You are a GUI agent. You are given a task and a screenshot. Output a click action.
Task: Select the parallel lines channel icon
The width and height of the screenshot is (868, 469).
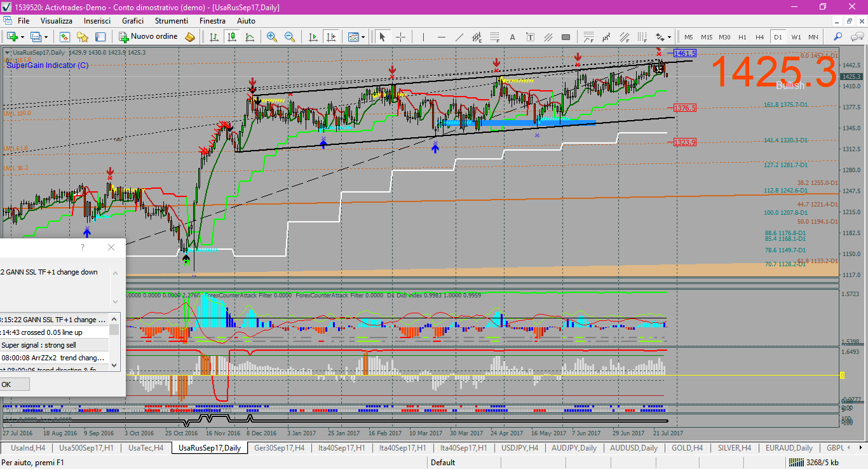pos(548,37)
